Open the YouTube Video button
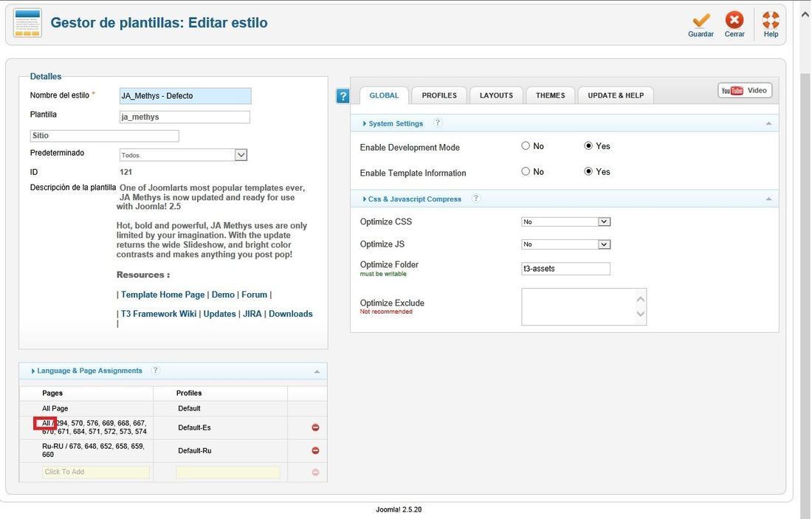 pos(745,90)
